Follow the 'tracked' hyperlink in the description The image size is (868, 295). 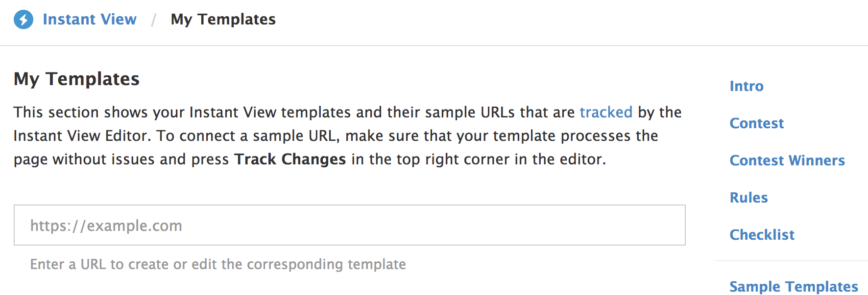click(606, 112)
